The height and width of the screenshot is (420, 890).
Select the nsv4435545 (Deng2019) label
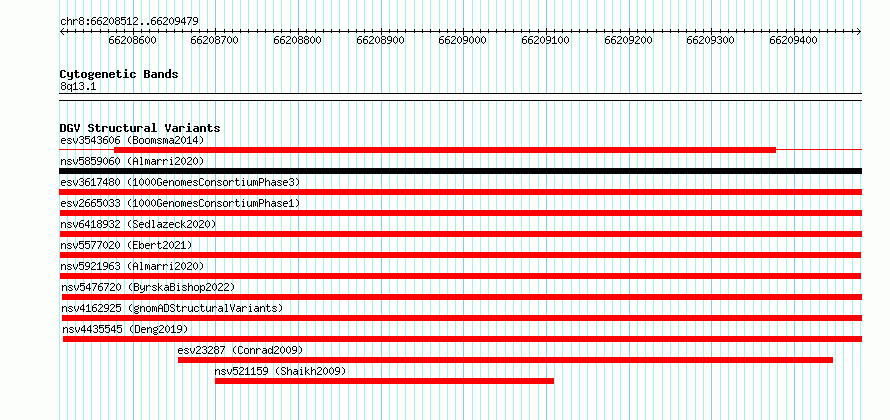(125, 329)
